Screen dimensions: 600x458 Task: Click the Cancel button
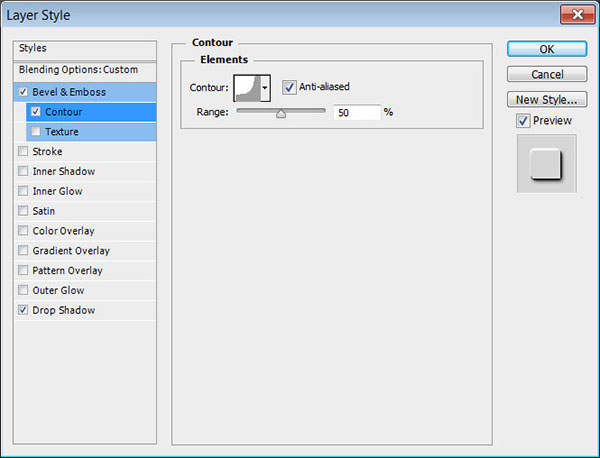(547, 74)
